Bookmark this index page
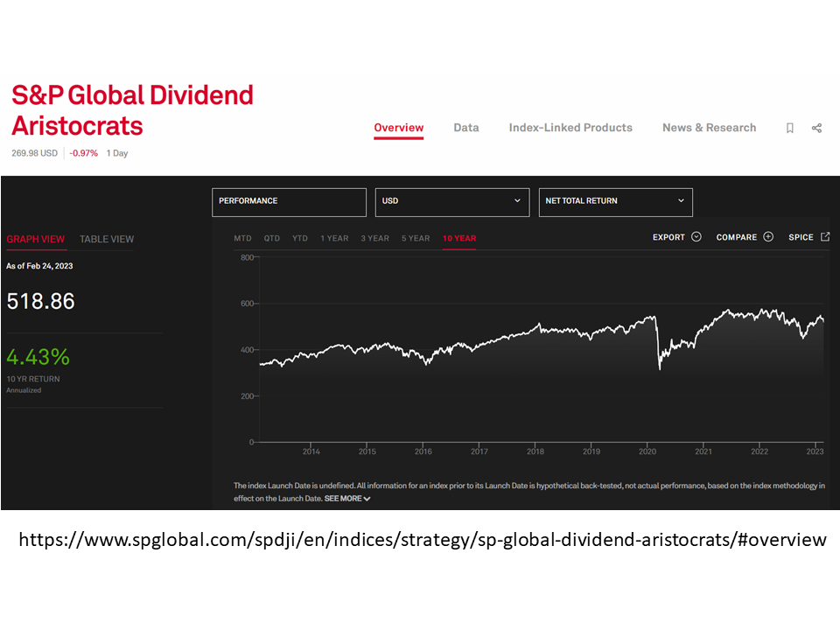840x630 pixels. (x=789, y=128)
